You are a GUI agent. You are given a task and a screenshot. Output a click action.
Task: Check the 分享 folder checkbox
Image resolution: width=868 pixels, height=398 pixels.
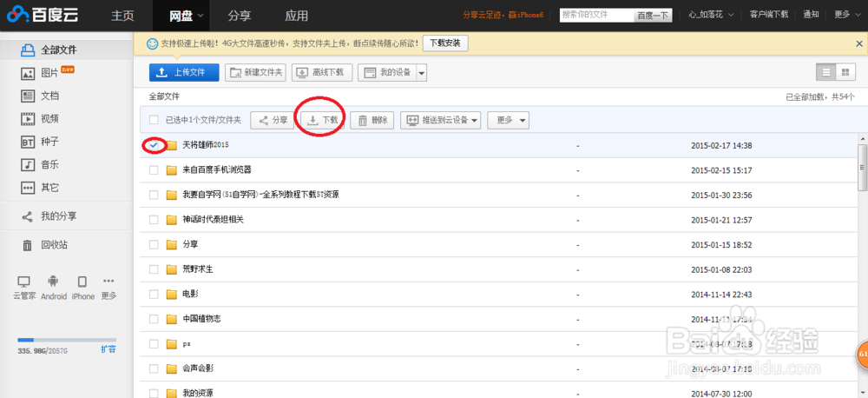(x=154, y=244)
